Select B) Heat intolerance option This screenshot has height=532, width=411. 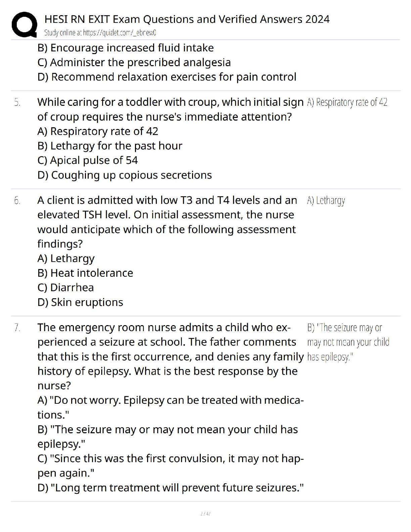pos(85,273)
